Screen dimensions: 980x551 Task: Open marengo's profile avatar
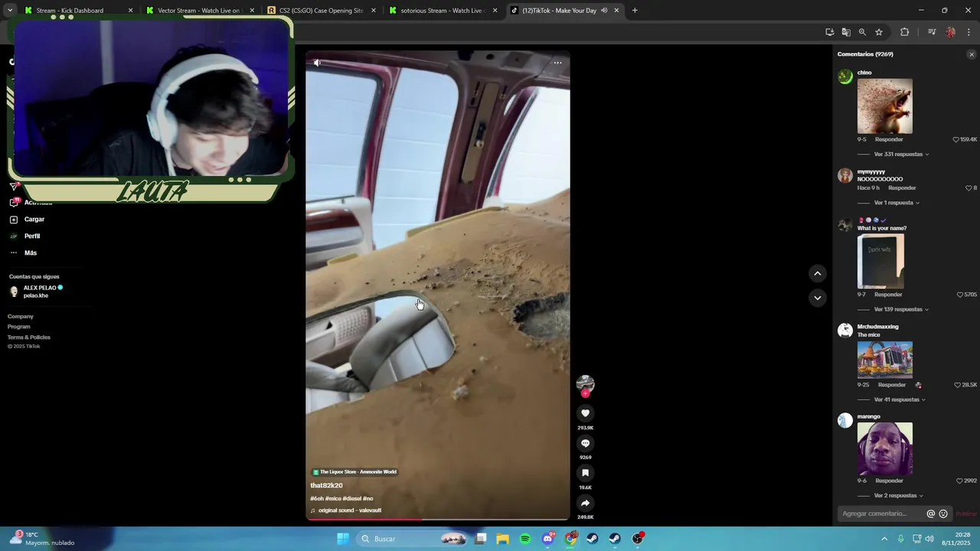pos(845,420)
